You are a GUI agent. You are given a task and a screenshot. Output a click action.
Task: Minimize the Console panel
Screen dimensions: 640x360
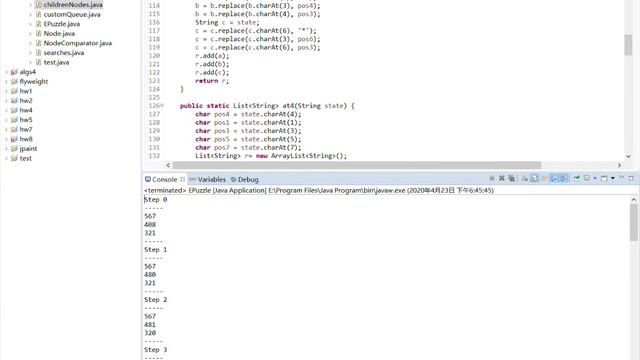coord(622,178)
